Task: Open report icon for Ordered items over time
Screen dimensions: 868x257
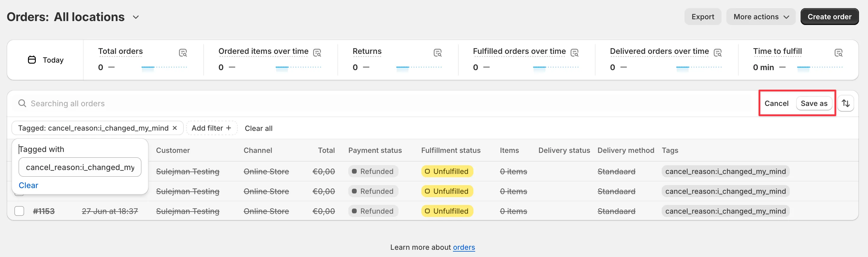Action: pyautogui.click(x=317, y=53)
